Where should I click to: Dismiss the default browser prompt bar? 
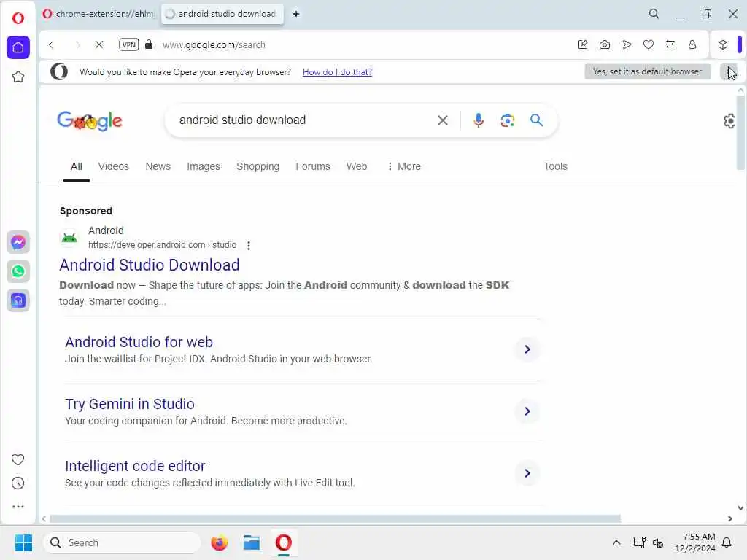point(729,72)
